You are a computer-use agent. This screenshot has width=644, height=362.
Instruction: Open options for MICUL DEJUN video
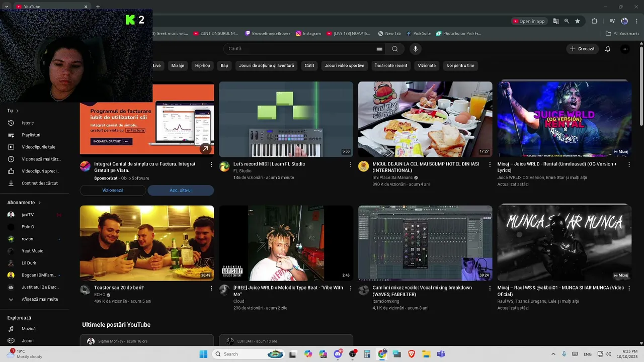pos(490,164)
